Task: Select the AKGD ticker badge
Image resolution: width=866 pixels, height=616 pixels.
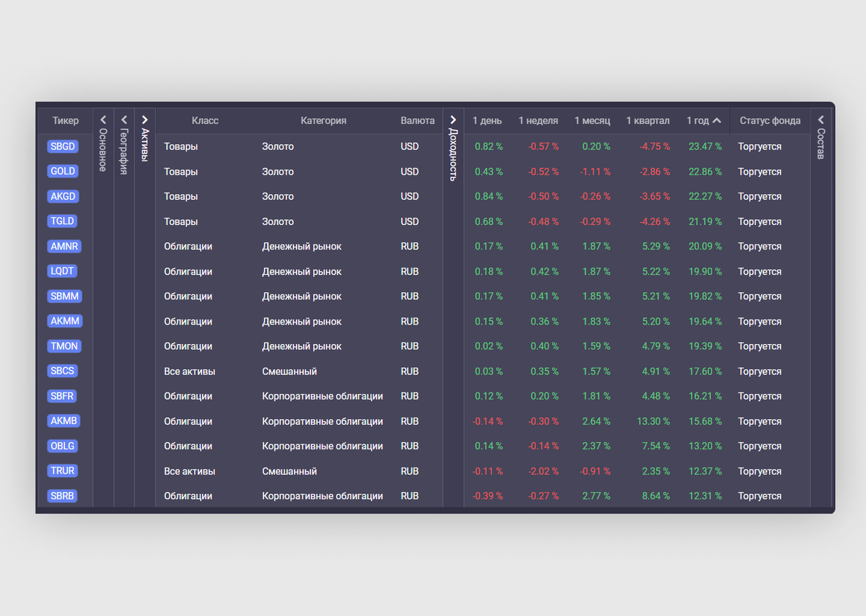Action: (63, 196)
